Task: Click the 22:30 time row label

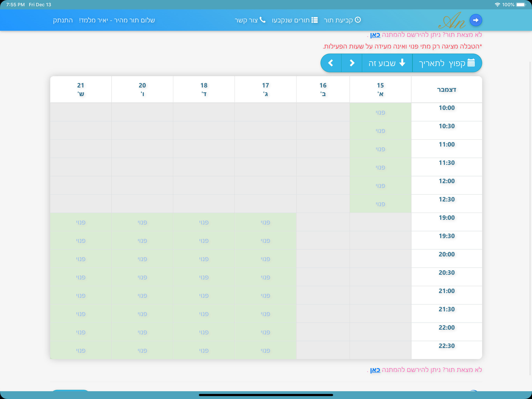Action: click(x=447, y=346)
